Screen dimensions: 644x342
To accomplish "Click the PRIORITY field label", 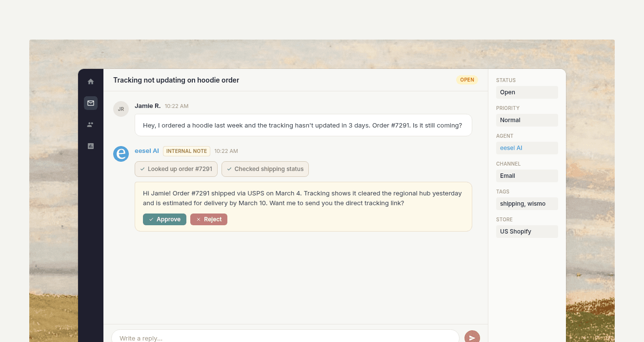I will [x=508, y=108].
